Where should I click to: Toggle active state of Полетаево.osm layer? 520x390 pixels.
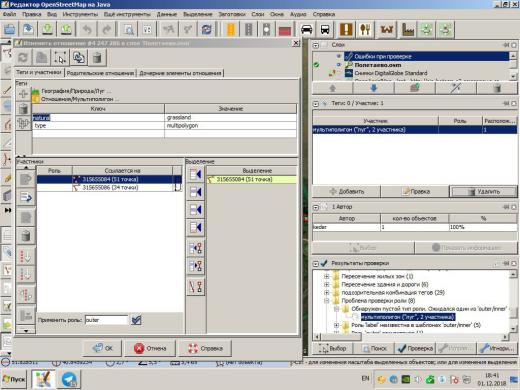coord(316,65)
